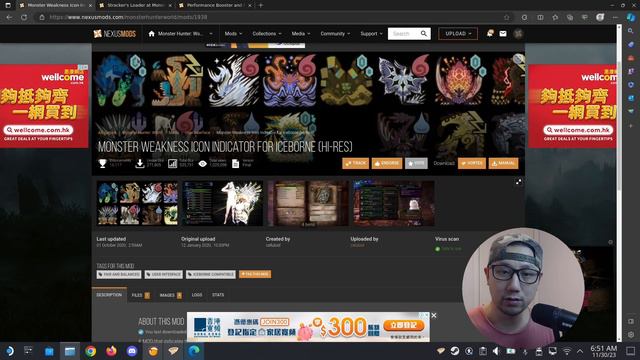This screenshot has height=360, width=640.
Task: Open the Wi-Fi network tray icon
Action: 567,351
